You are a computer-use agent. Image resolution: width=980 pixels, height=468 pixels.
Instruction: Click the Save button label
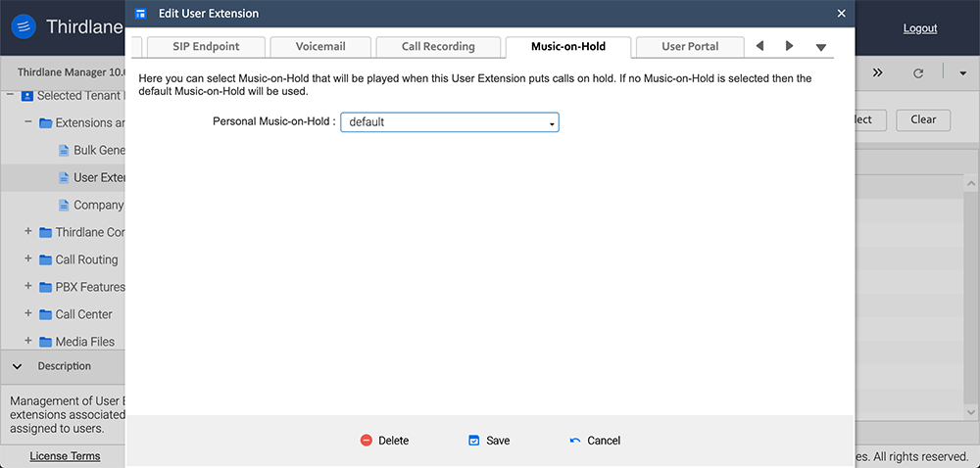pos(498,441)
